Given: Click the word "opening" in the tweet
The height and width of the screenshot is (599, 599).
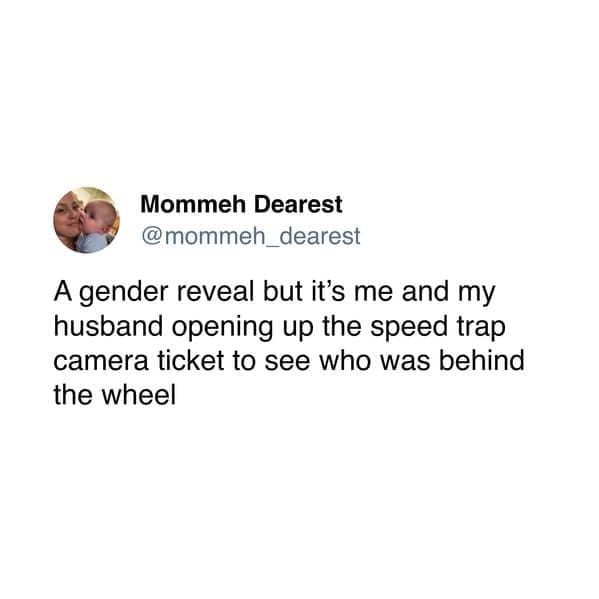Looking at the screenshot, I should click(x=222, y=329).
